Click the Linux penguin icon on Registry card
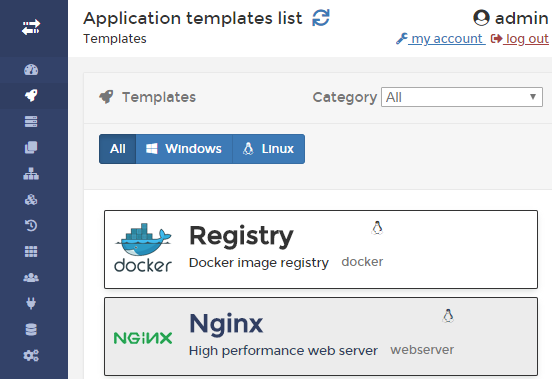Image resolution: width=552 pixels, height=379 pixels. (x=377, y=228)
